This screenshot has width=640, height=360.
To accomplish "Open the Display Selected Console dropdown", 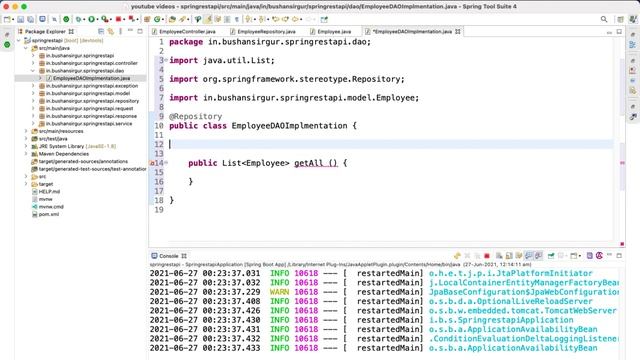I will pyautogui.click(x=567, y=256).
